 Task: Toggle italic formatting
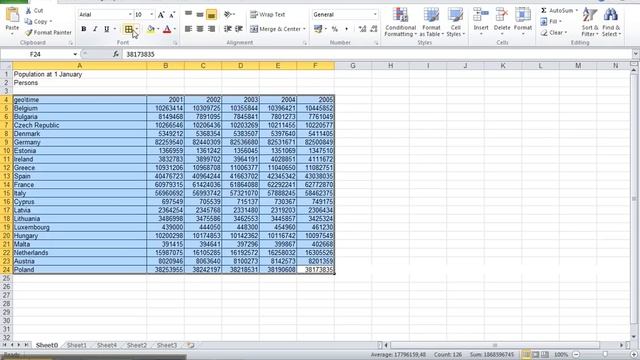(95, 29)
